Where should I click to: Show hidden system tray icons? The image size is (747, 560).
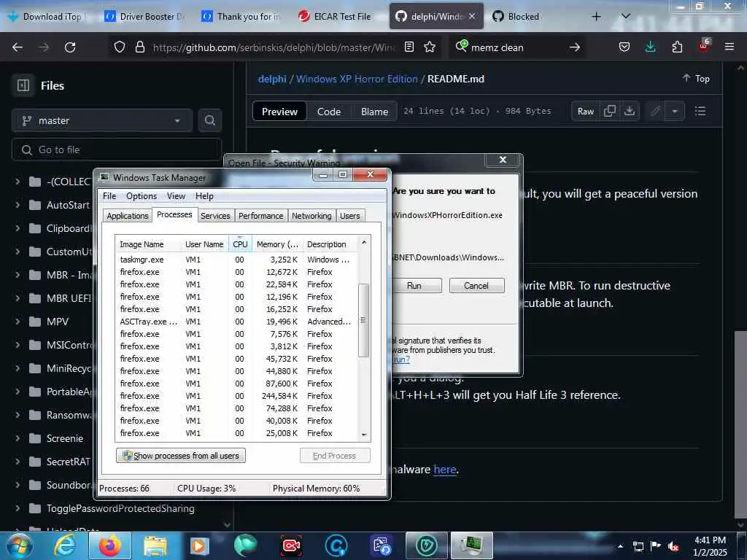pos(620,546)
